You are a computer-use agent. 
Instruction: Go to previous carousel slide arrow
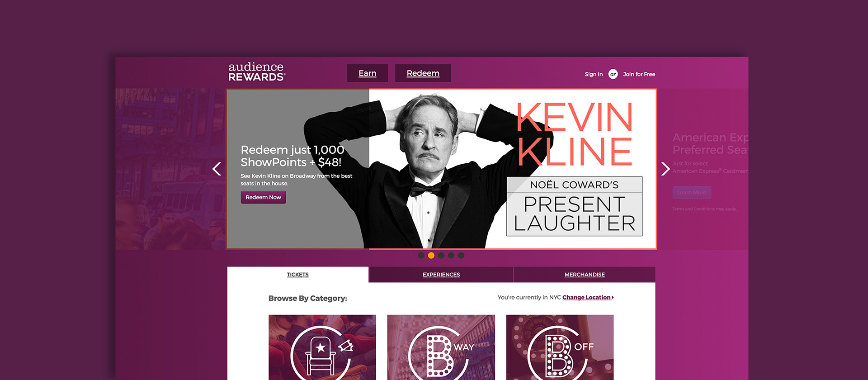coord(217,169)
